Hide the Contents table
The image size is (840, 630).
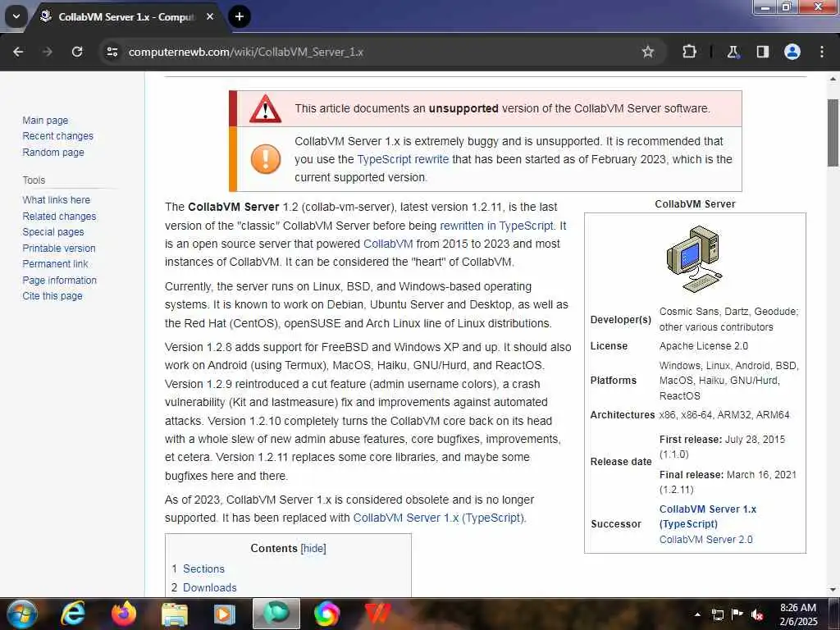(313, 549)
